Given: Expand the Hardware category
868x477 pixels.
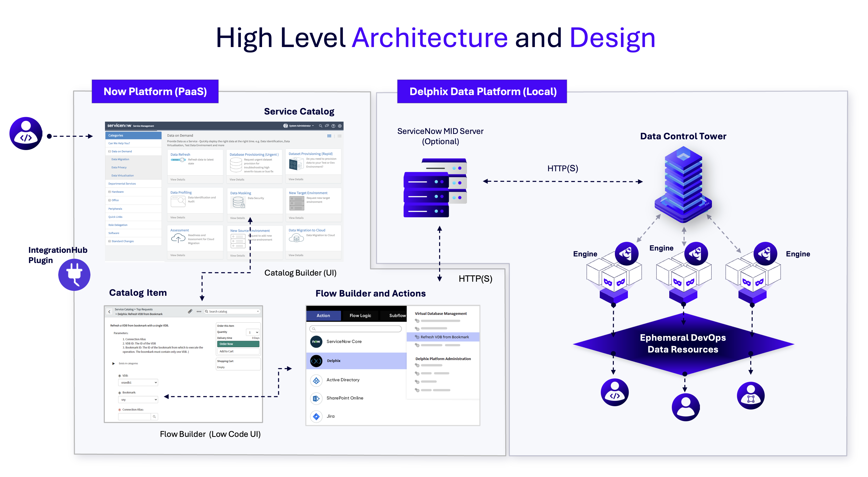Looking at the screenshot, I should (x=110, y=192).
